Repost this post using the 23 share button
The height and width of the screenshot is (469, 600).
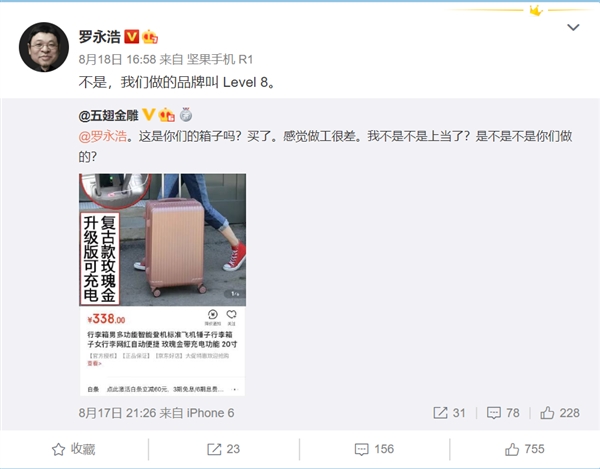[x=223, y=449]
